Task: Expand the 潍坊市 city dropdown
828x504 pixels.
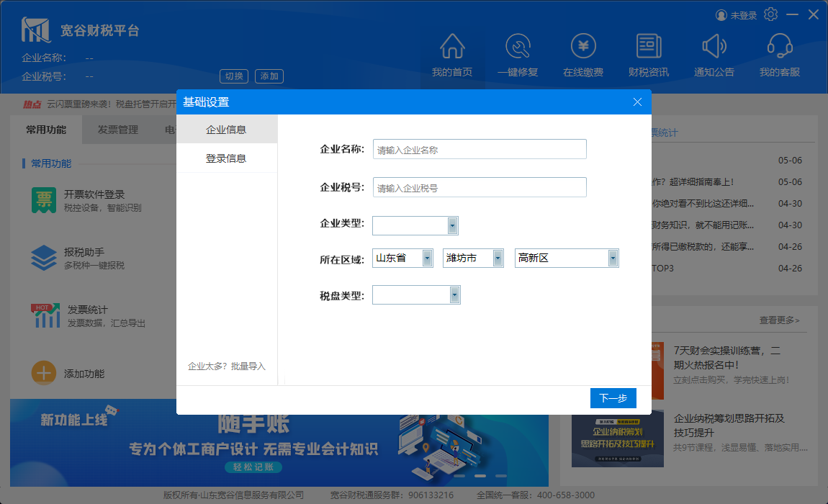Action: point(498,258)
